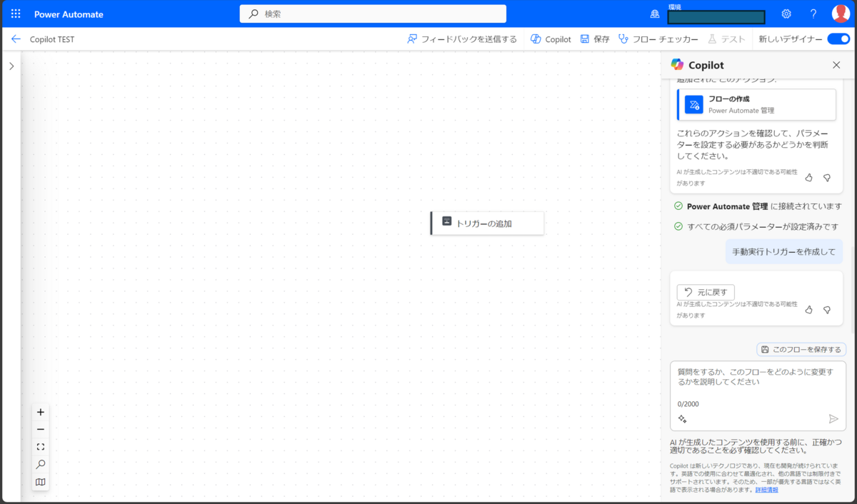This screenshot has height=504, width=857.
Task: Click 保存 in the toolbar
Action: point(595,39)
